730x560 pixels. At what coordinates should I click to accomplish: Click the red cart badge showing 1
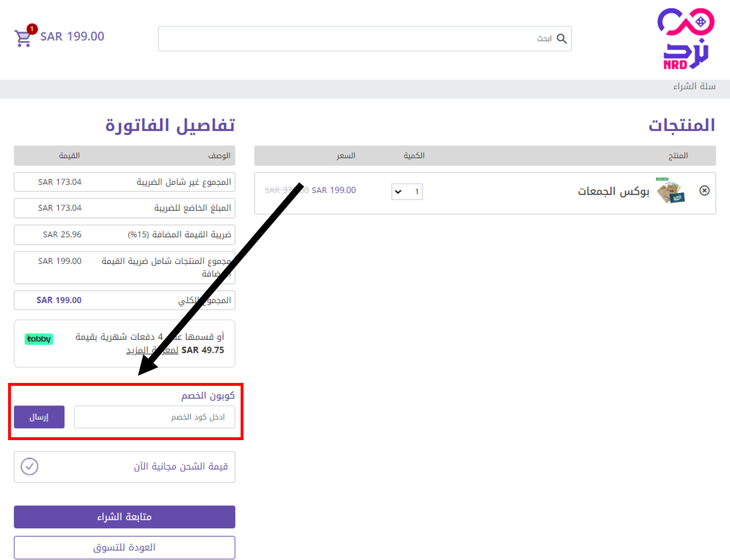click(x=31, y=29)
